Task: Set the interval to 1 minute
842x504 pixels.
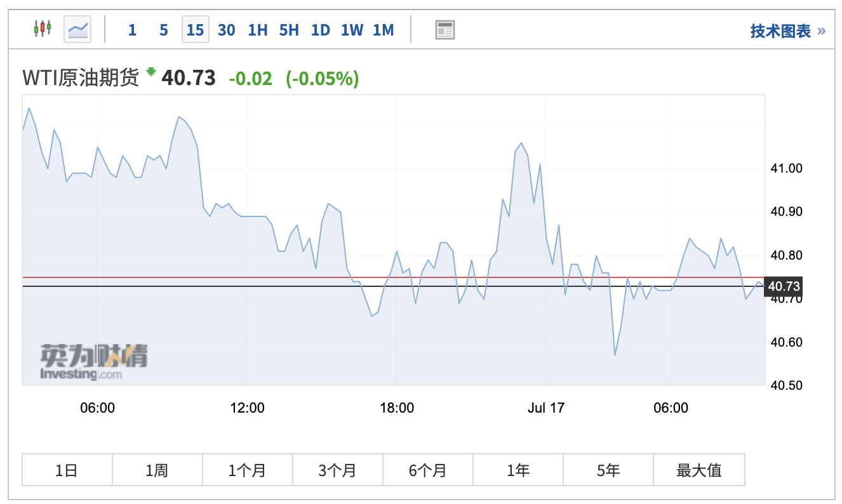Action: pyautogui.click(x=132, y=30)
